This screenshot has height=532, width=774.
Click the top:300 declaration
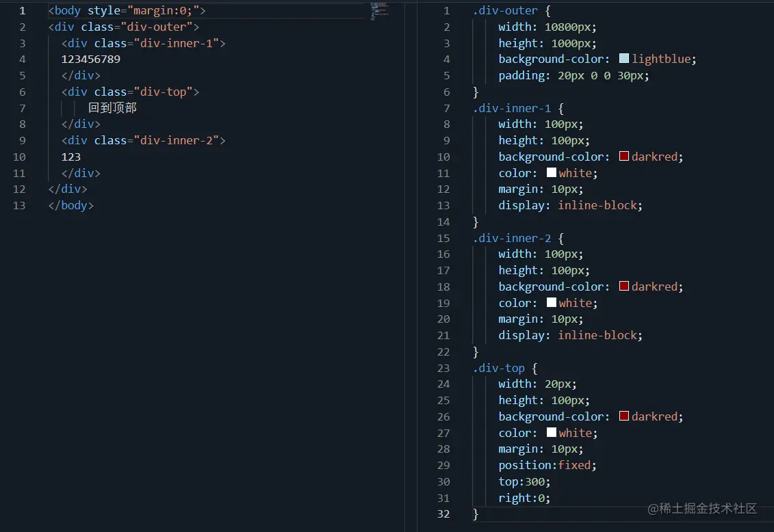point(524,481)
